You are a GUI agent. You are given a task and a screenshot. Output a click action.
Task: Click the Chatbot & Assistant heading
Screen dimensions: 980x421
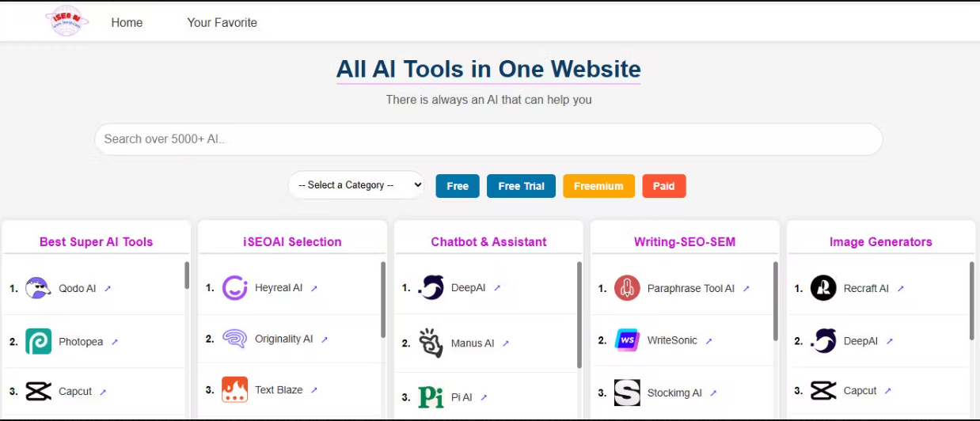(488, 242)
